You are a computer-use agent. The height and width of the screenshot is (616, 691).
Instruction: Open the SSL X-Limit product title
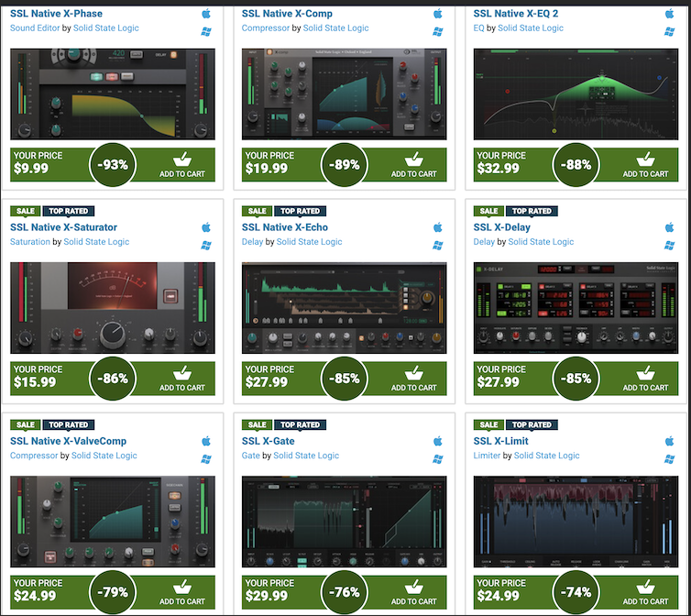[500, 441]
